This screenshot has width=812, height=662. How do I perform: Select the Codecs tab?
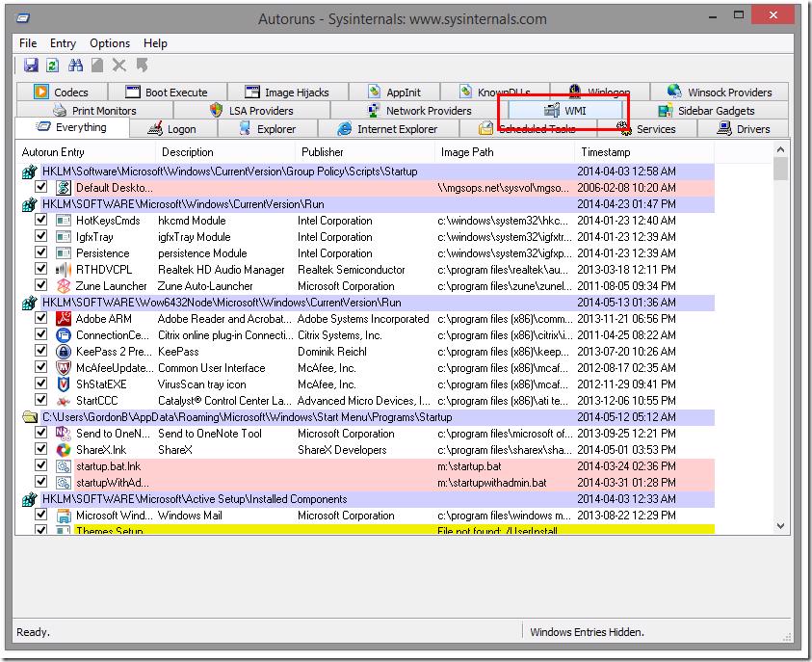(x=63, y=93)
